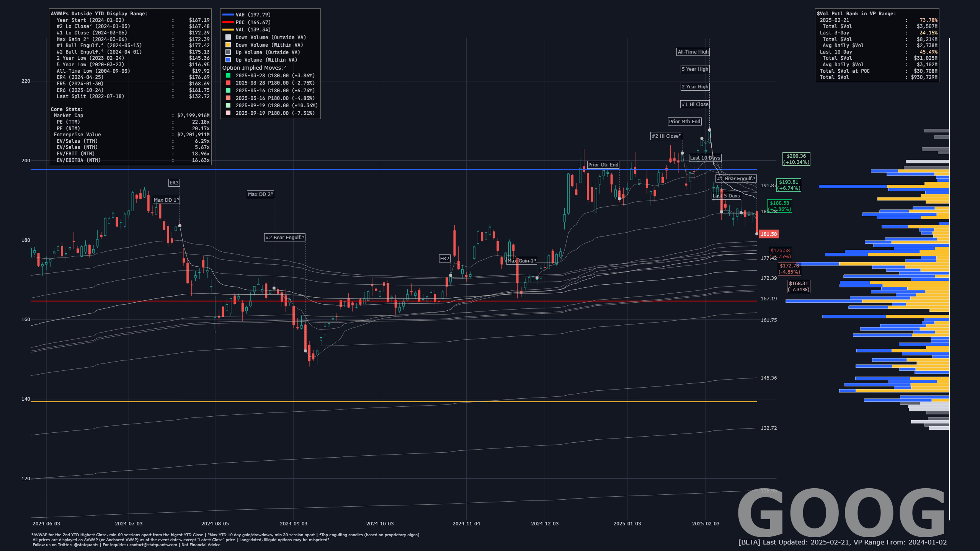980x551 pixels.
Task: Click the 167.19 AVWAP end label
Action: (x=769, y=299)
